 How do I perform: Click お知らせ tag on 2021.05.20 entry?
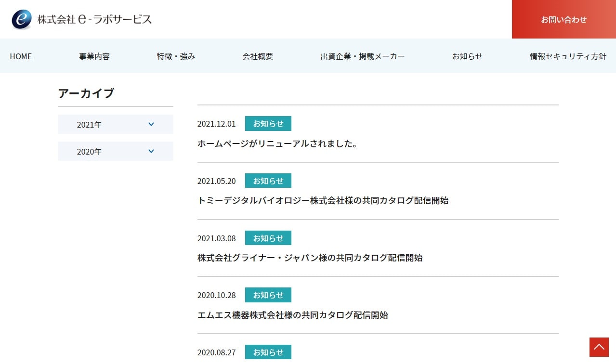[x=268, y=181]
